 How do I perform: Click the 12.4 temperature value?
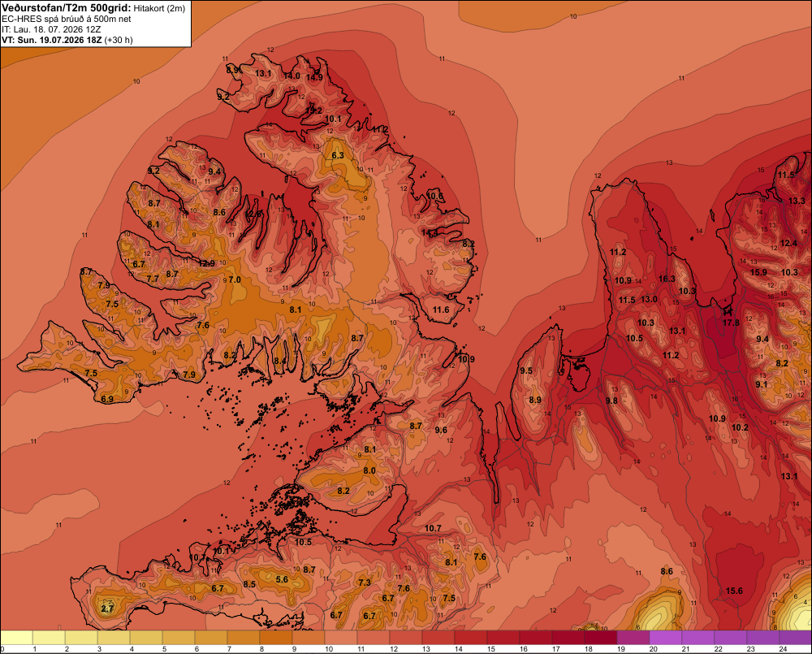pyautogui.click(x=788, y=243)
